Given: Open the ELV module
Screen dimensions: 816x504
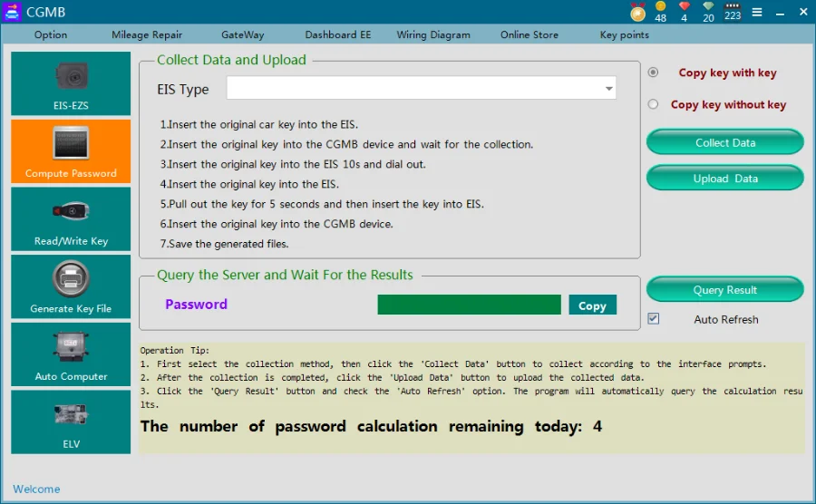Looking at the screenshot, I should [71, 422].
